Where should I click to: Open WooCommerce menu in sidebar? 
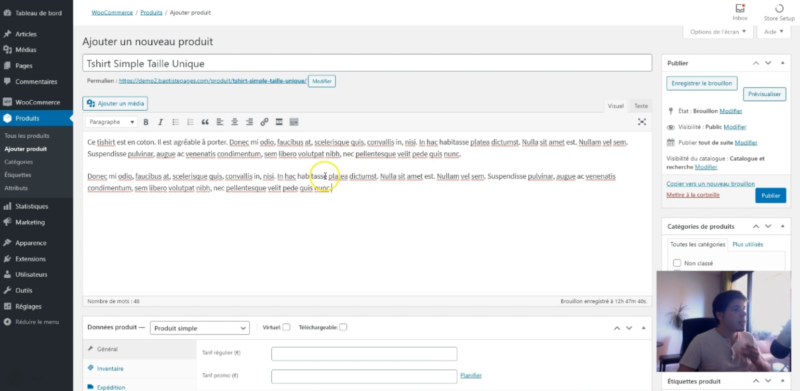tap(36, 102)
